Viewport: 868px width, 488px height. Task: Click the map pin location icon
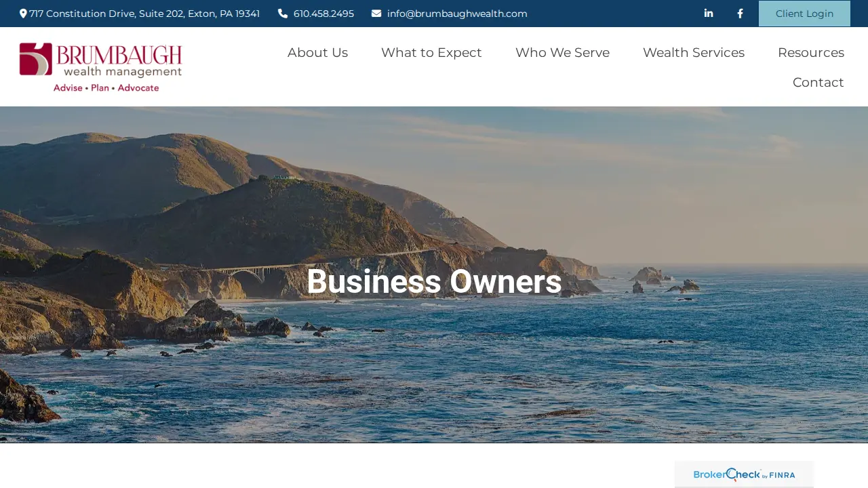pyautogui.click(x=23, y=14)
